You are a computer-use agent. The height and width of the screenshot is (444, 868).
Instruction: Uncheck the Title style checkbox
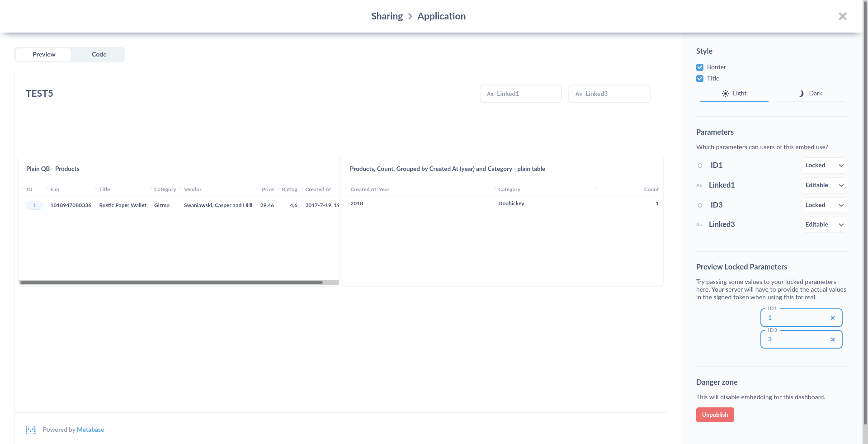tap(699, 79)
